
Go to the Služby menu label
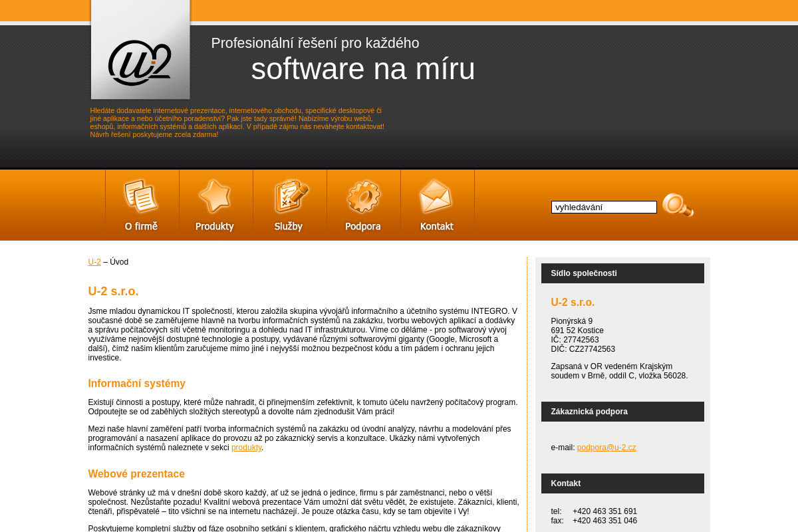pos(289,226)
